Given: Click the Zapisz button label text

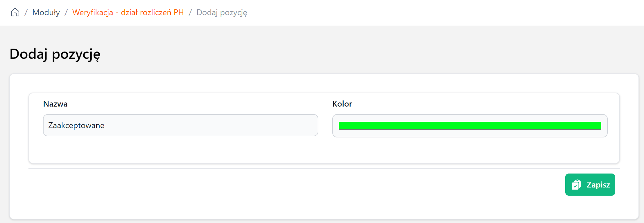Looking at the screenshot, I should [x=598, y=185].
